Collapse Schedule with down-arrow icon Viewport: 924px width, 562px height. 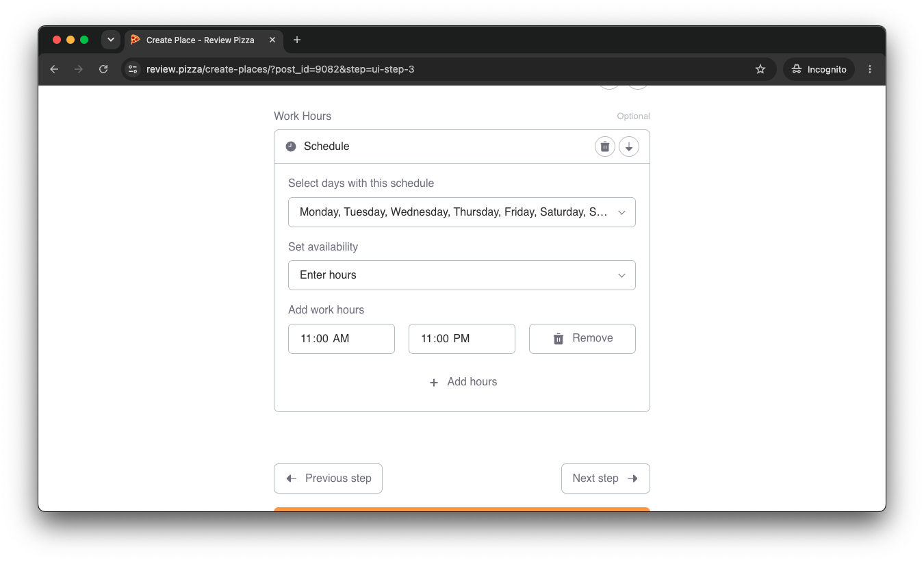[x=629, y=146]
